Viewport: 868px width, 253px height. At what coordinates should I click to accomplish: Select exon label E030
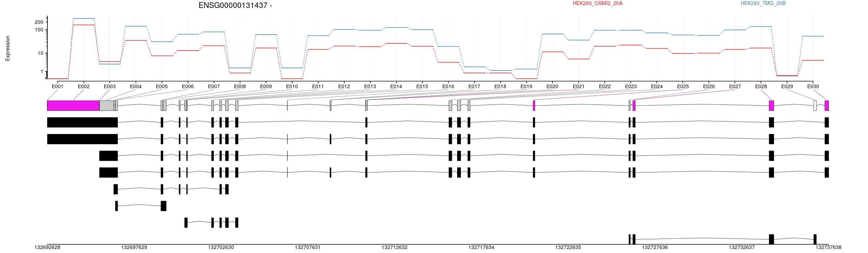pyautogui.click(x=813, y=86)
